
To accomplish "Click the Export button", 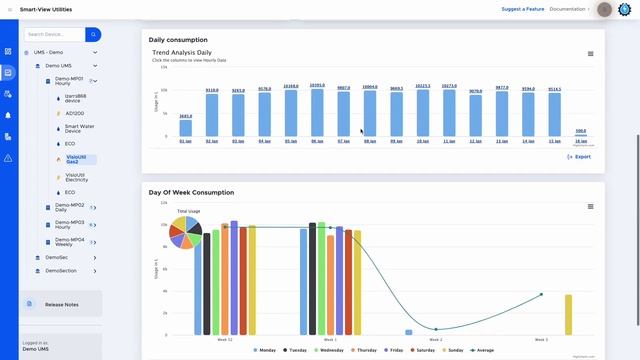I will pos(579,157).
